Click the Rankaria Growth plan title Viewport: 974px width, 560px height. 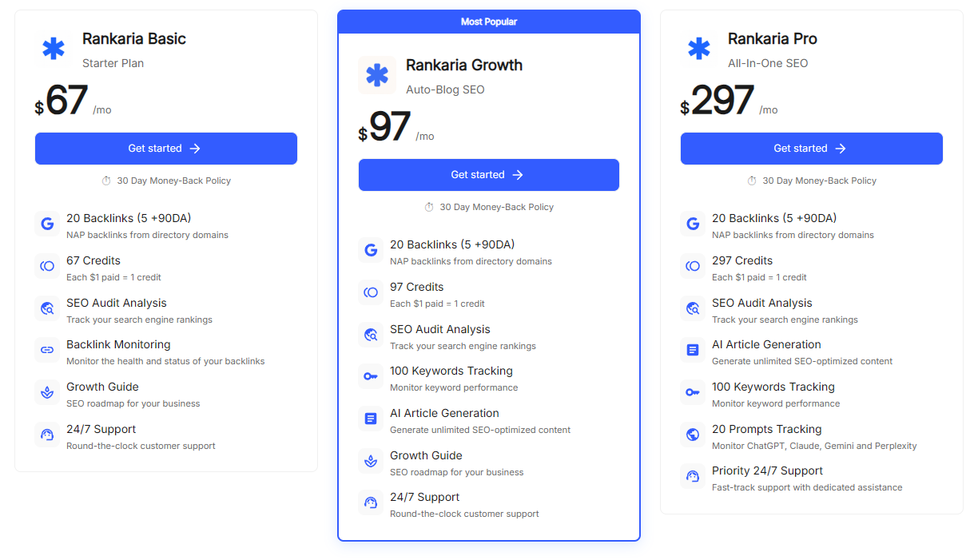click(x=464, y=66)
